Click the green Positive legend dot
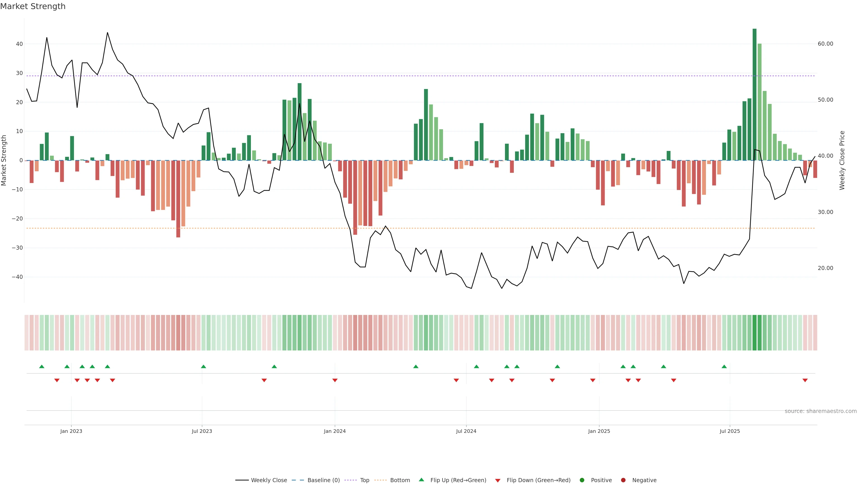 [x=582, y=480]
